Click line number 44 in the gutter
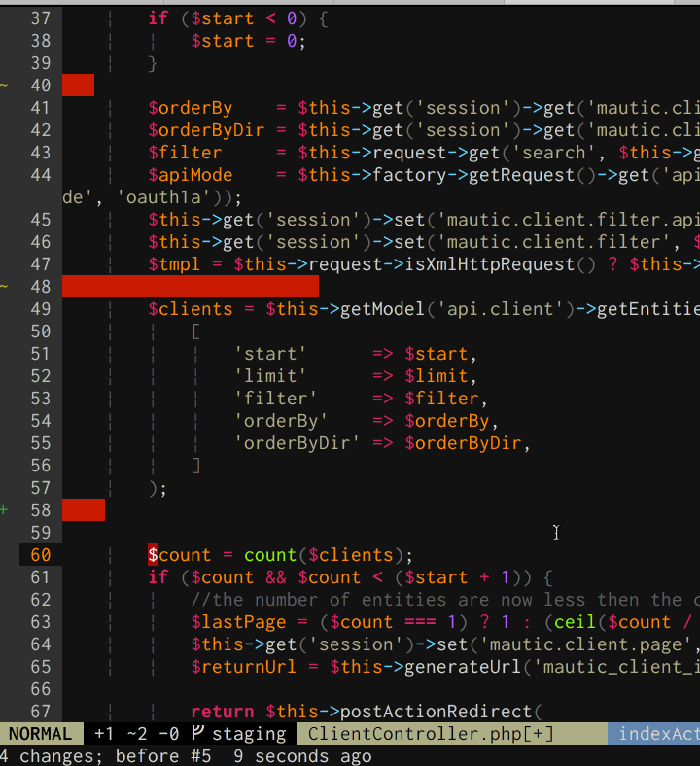 [41, 175]
